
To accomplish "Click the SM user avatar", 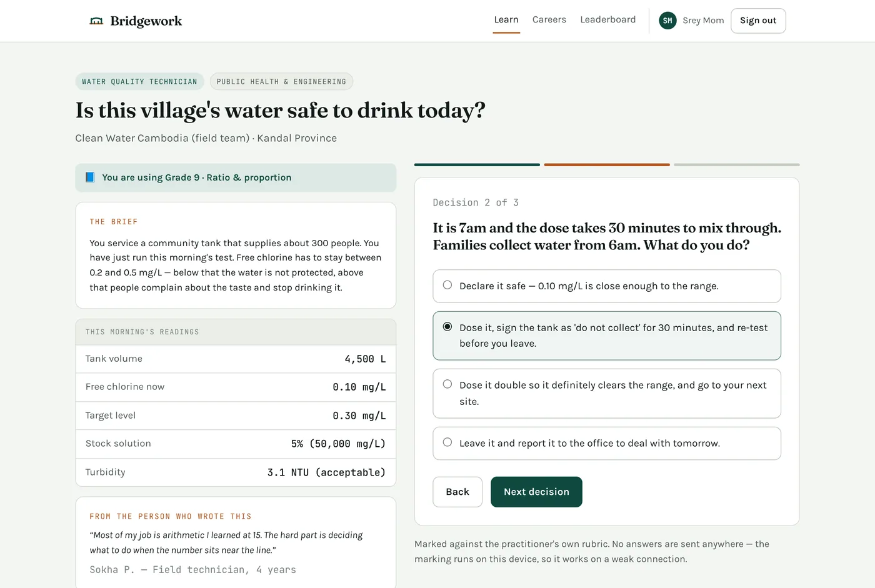I will (667, 21).
